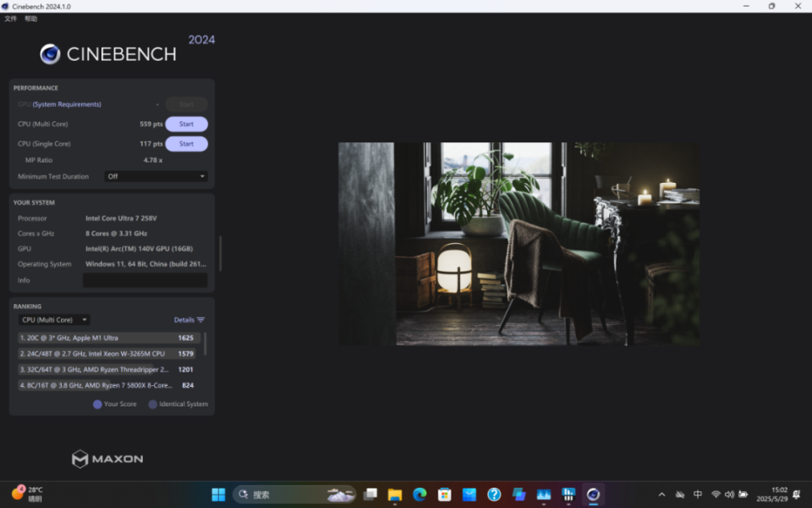Click the MP Ratio value 4.78 x
Viewport: 812px width, 508px height.
153,160
